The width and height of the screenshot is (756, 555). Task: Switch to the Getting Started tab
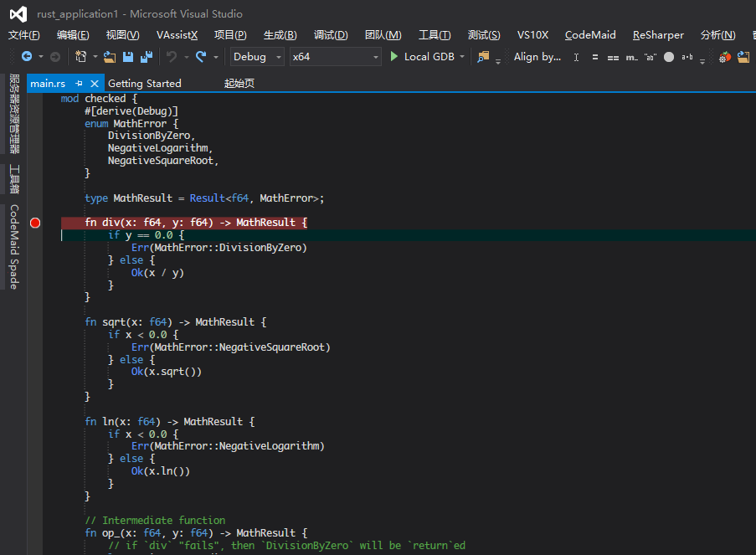[145, 84]
